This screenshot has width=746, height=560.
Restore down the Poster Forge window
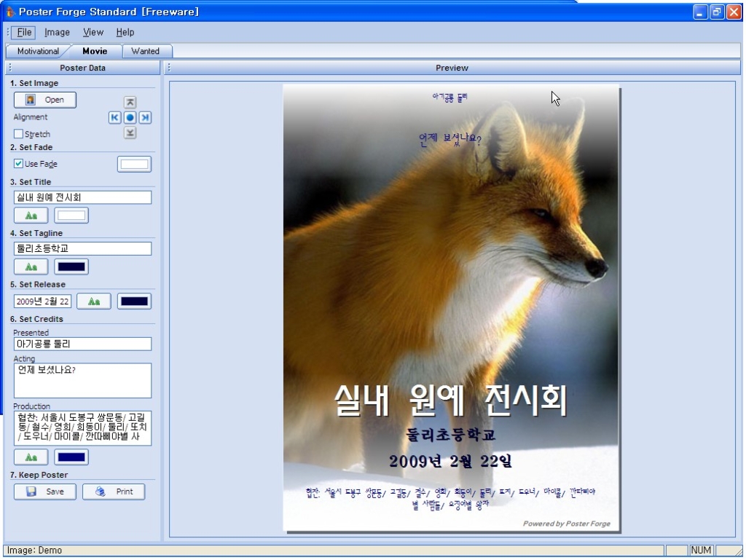pyautogui.click(x=717, y=12)
